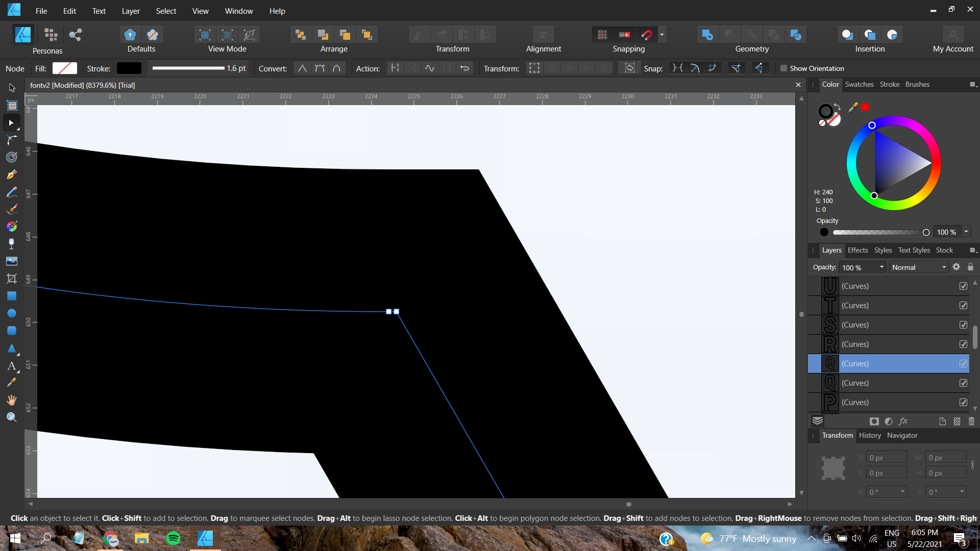Open the Shear value dropdown

coord(962,492)
